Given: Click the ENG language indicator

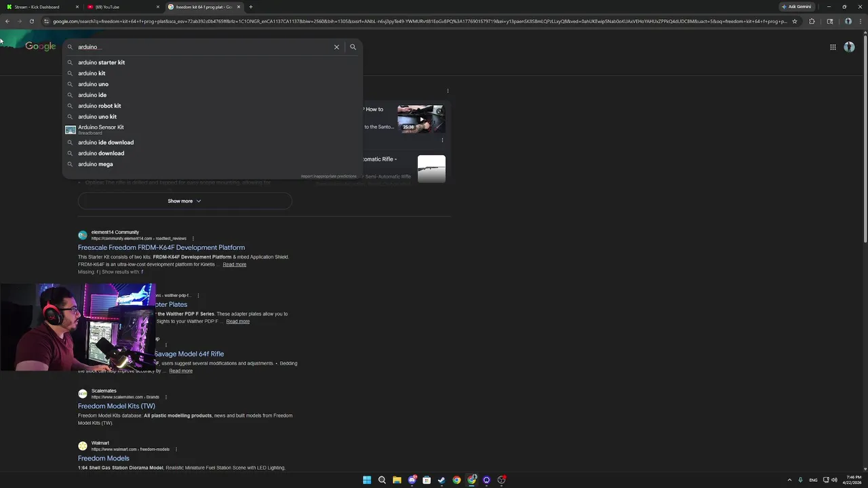Looking at the screenshot, I should tap(813, 480).
